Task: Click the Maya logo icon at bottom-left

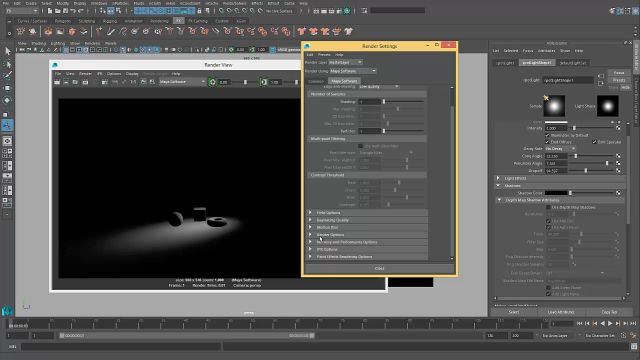Action: 7,311
